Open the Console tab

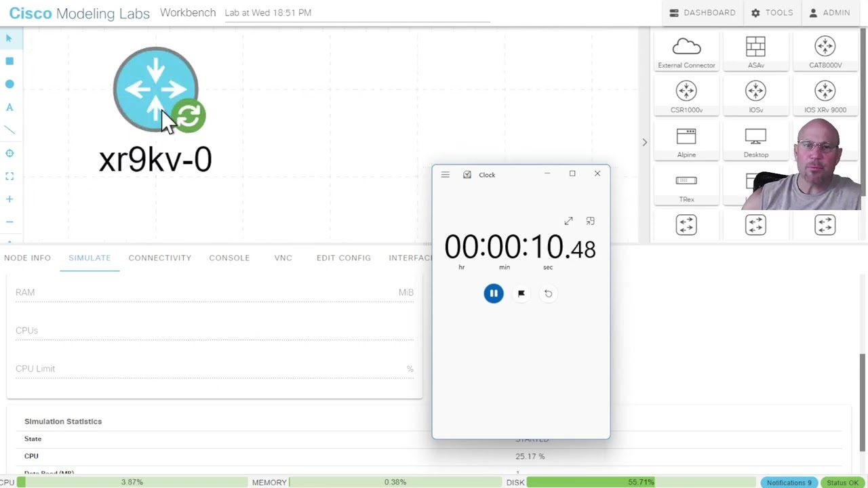tap(229, 258)
